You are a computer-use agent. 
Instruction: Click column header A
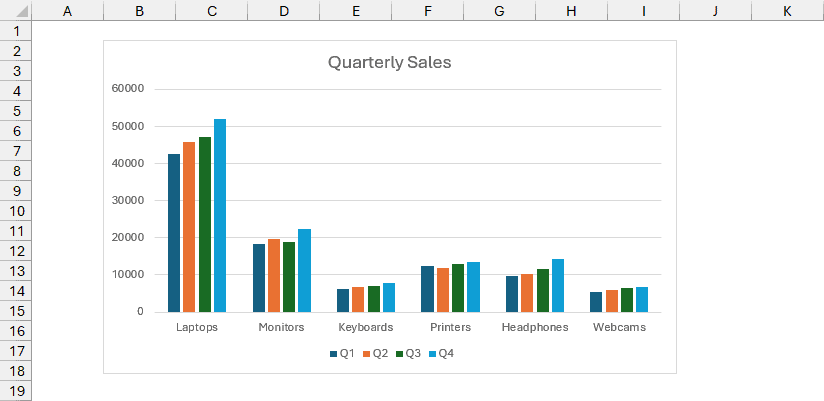[x=67, y=11]
